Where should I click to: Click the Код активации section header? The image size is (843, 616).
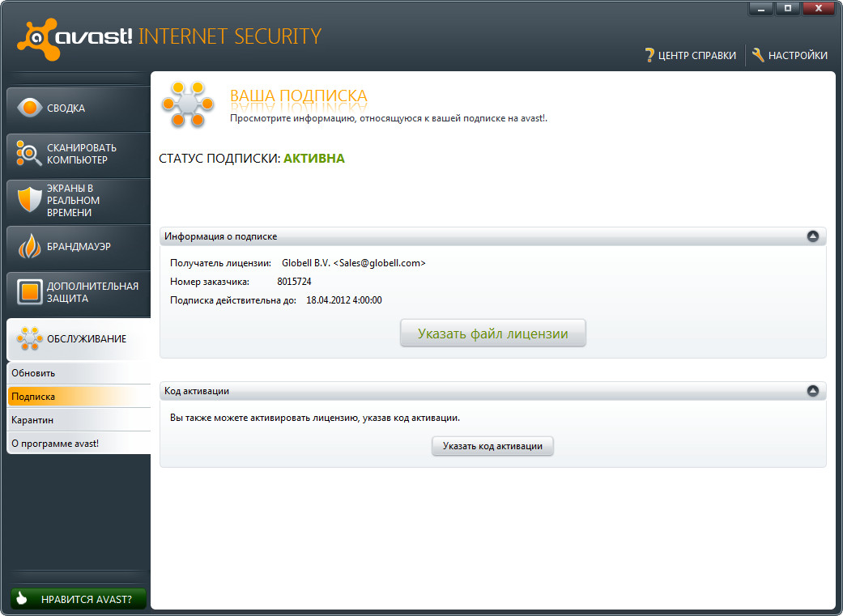point(492,391)
